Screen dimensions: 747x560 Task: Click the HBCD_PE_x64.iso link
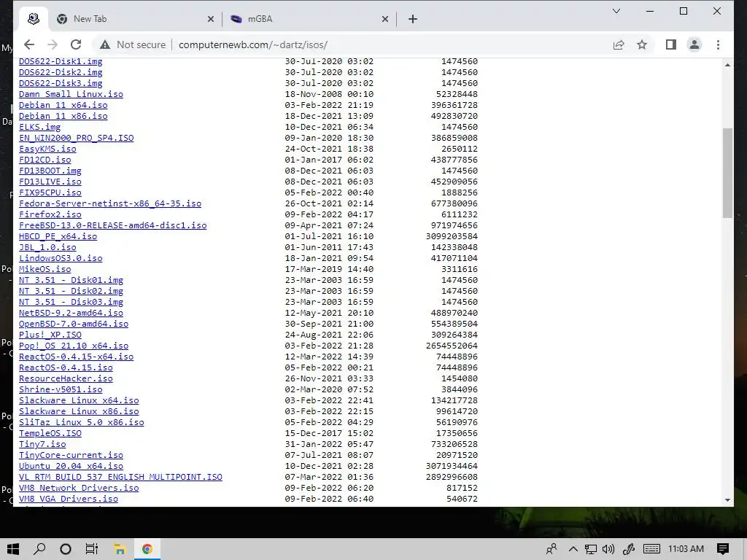[x=58, y=236]
